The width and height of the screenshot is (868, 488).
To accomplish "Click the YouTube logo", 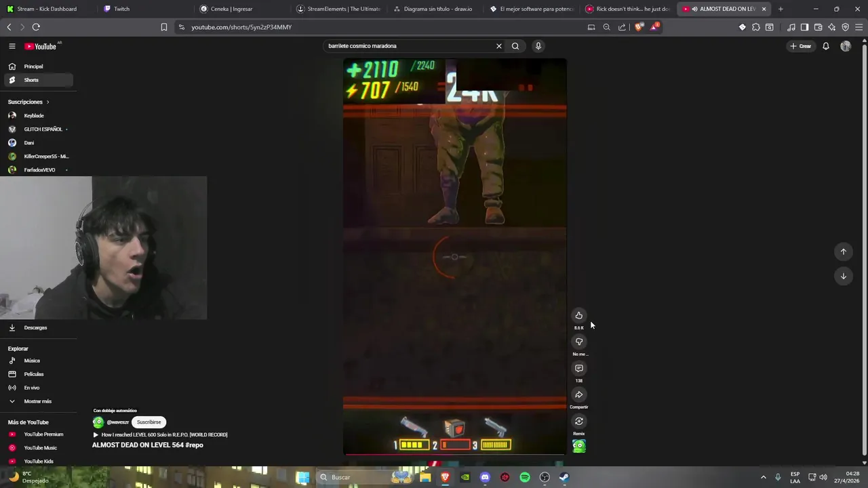I will pos(41,46).
